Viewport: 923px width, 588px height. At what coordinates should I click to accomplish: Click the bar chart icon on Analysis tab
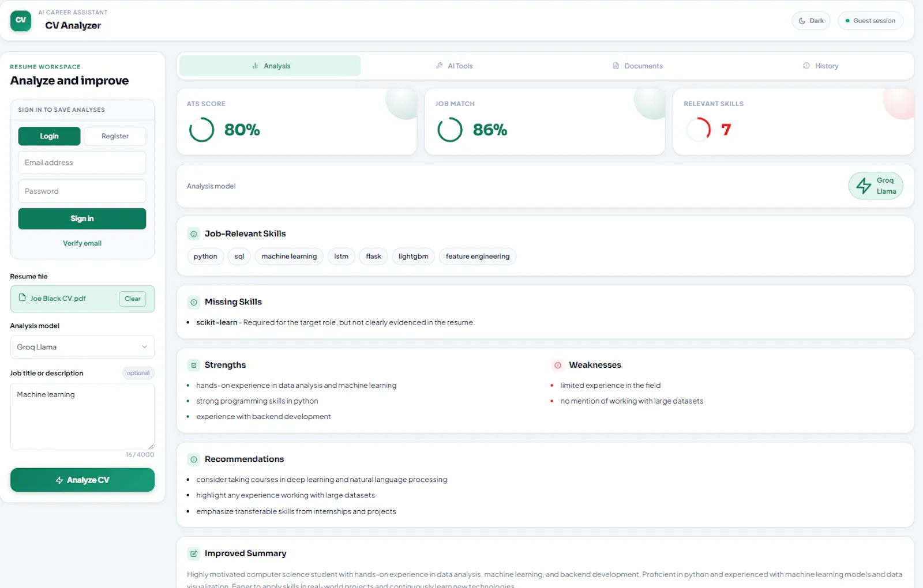255,66
